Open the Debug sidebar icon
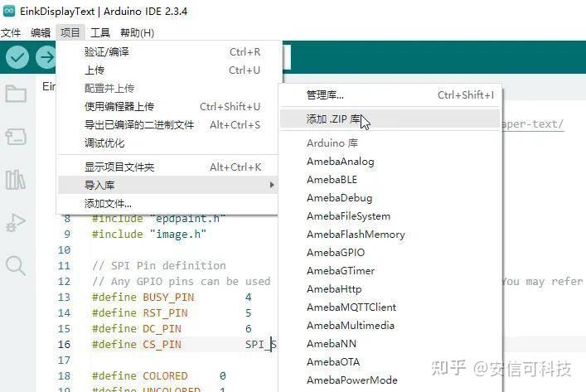 pyautogui.click(x=16, y=223)
